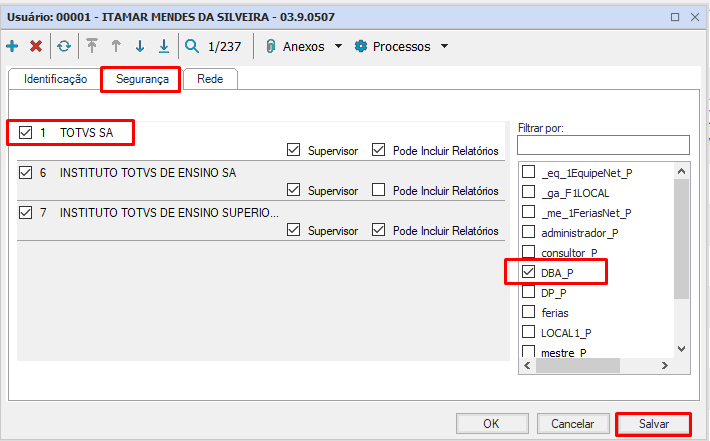Screen dimensions: 710x441
Task: Open search with magnifier icon
Action: click(x=192, y=46)
